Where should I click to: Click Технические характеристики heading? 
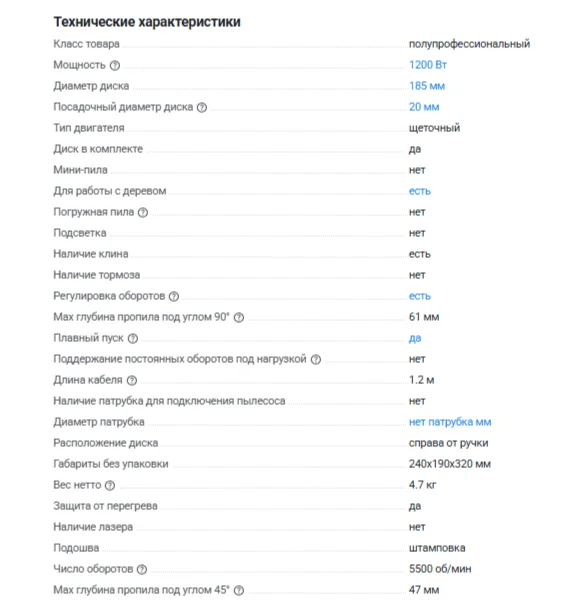coord(147,22)
